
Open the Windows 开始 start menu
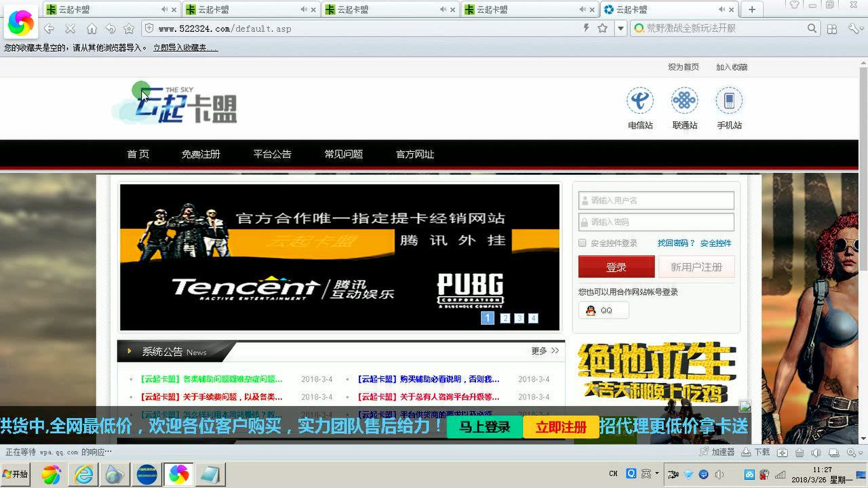tap(16, 474)
